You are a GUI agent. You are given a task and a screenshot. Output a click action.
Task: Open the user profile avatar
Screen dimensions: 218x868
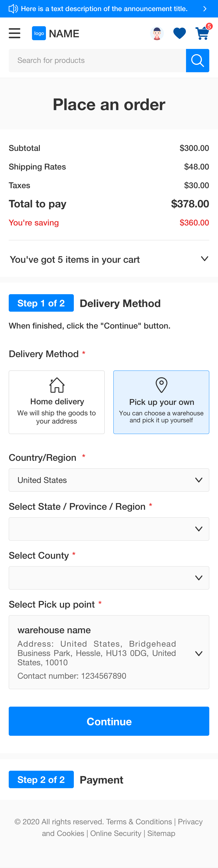tap(157, 33)
